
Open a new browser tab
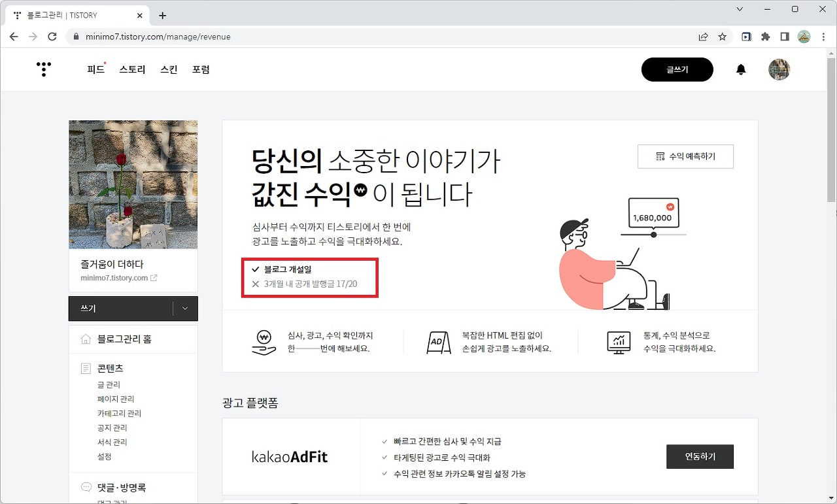(x=162, y=16)
